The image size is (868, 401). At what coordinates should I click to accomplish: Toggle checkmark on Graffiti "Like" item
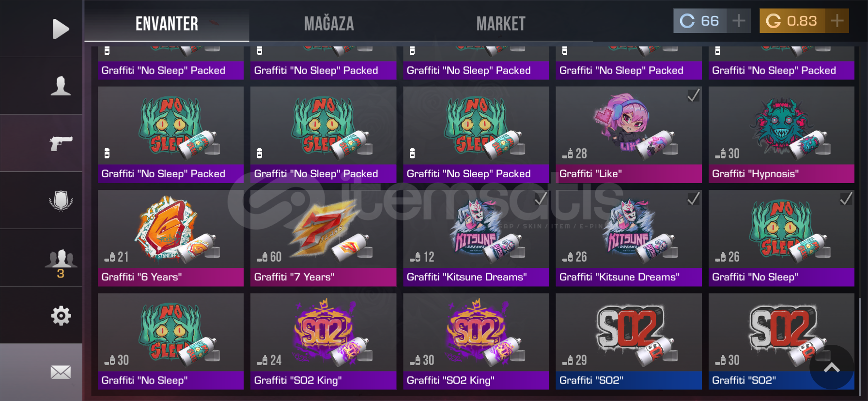pos(693,95)
